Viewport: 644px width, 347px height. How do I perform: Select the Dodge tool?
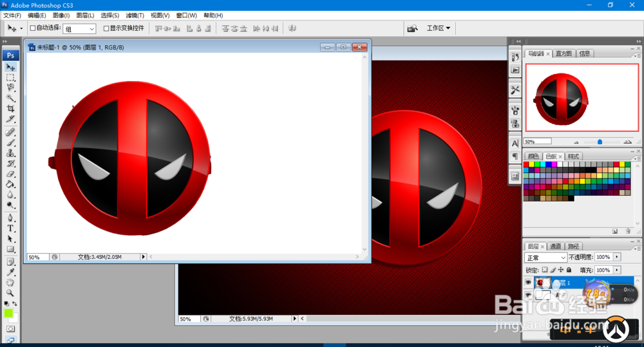click(x=11, y=205)
